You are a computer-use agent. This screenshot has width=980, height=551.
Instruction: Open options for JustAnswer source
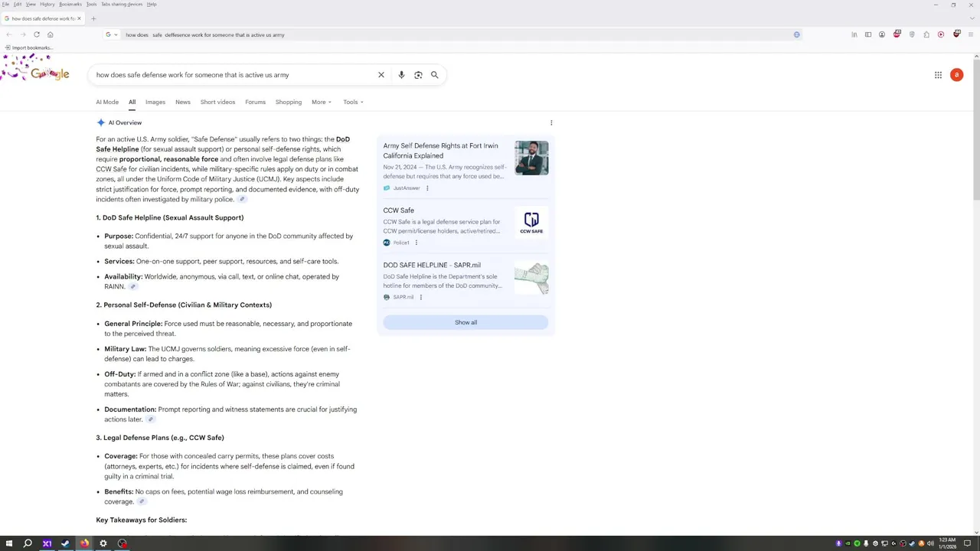tap(427, 188)
